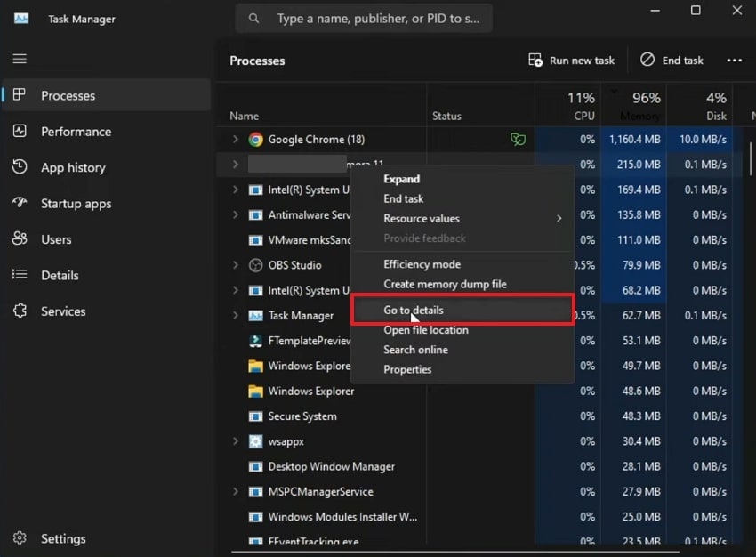Expand the wsappx process group

click(x=236, y=441)
